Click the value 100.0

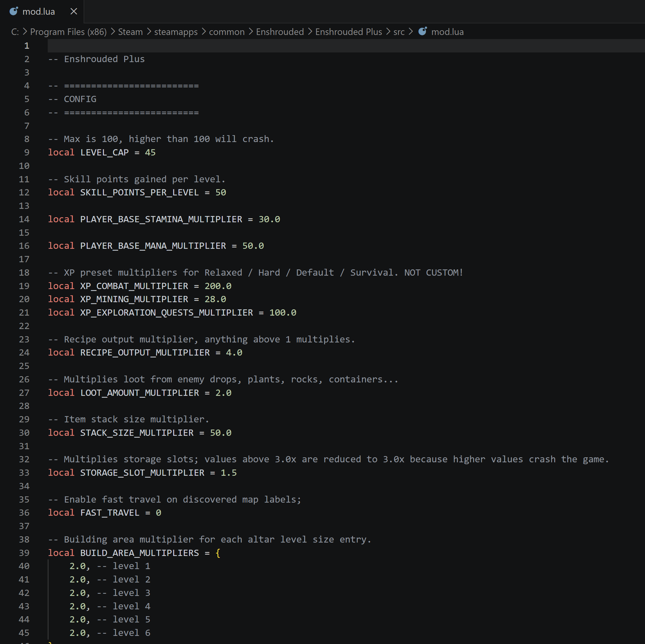[283, 313]
